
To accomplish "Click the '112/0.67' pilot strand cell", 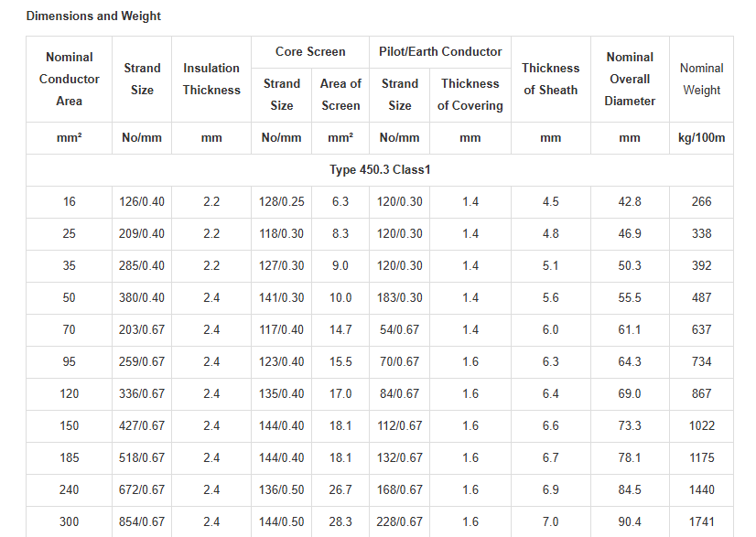I will (400, 425).
